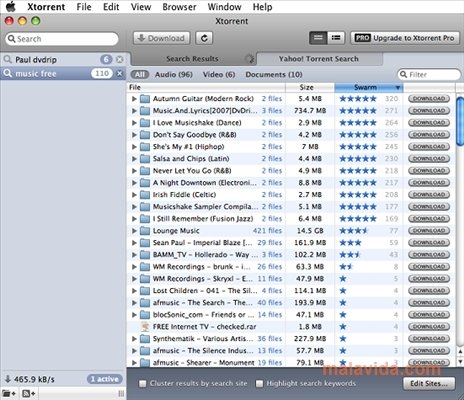Click the Filter input field
Viewport: 464px width, 400px height.
(x=429, y=74)
